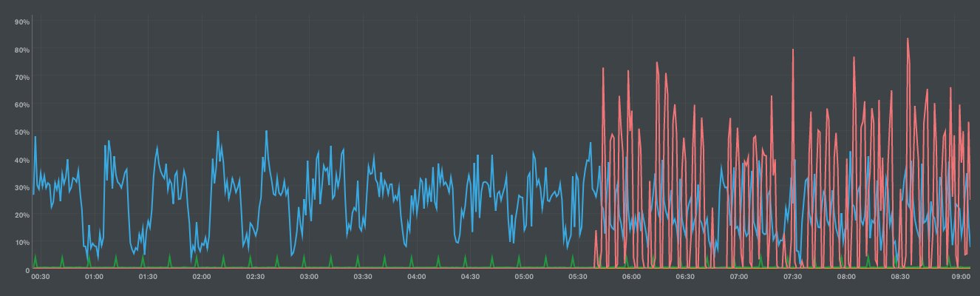Click the 00:30 time axis label
Screen dimensions: 980x296
[40, 277]
